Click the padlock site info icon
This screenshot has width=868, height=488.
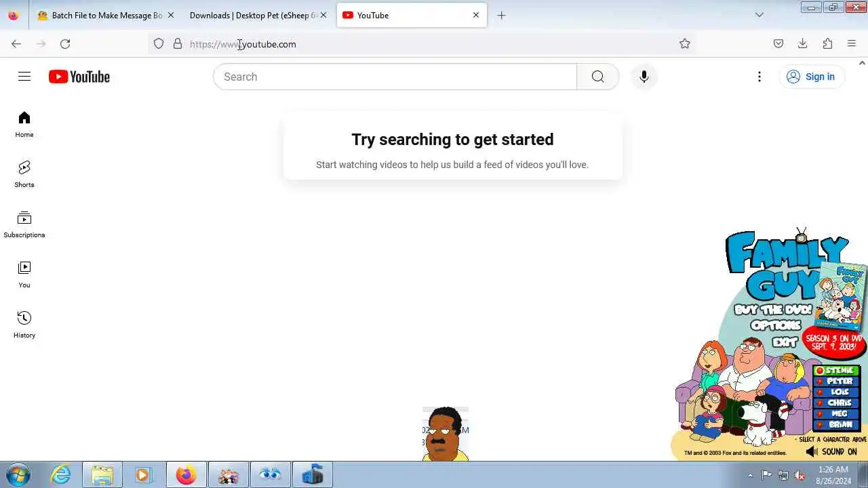point(178,44)
